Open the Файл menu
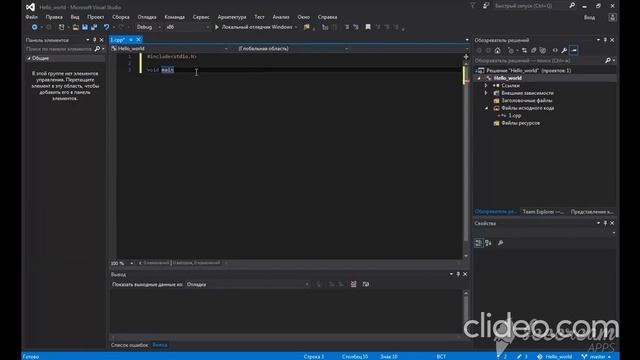This screenshot has width=640, height=360. (x=31, y=17)
